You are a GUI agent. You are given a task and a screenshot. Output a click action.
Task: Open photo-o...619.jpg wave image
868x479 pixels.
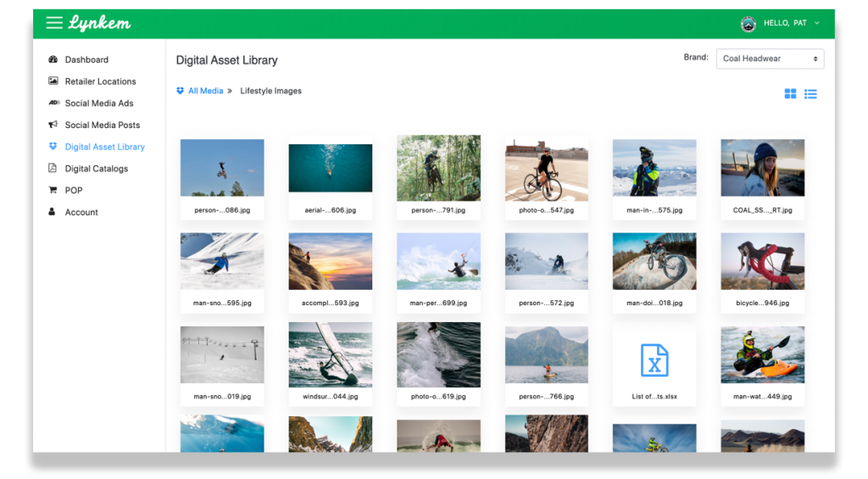(438, 354)
